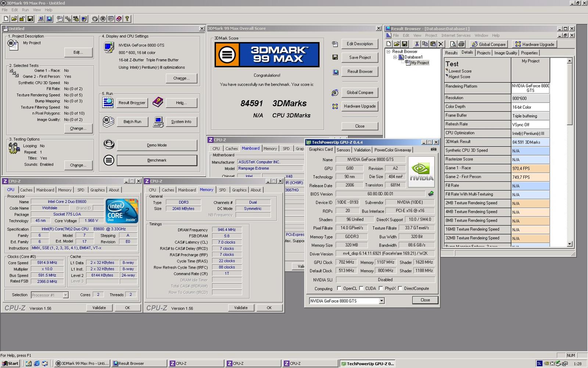Click the Save Project button in the Overall Score window
The image size is (588, 368).
pyautogui.click(x=360, y=57)
